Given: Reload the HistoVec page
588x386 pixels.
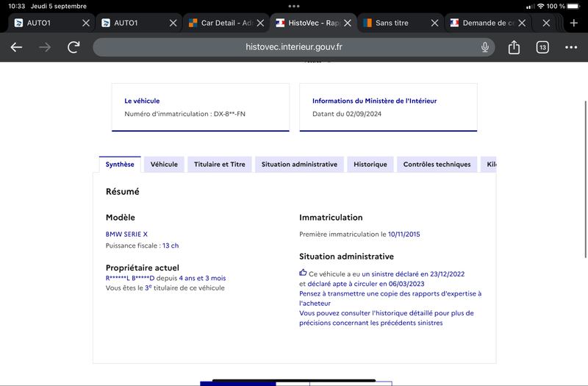Looking at the screenshot, I should pos(73,47).
